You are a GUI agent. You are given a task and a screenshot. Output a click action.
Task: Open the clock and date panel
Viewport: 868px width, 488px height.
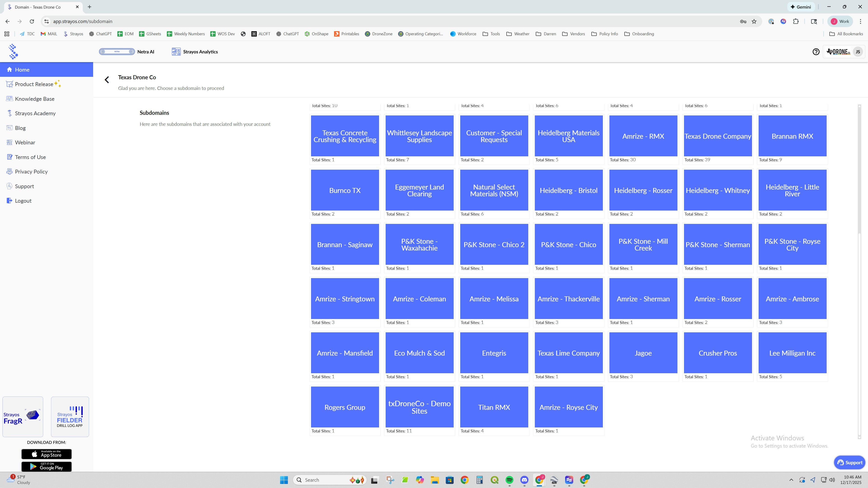click(851, 480)
